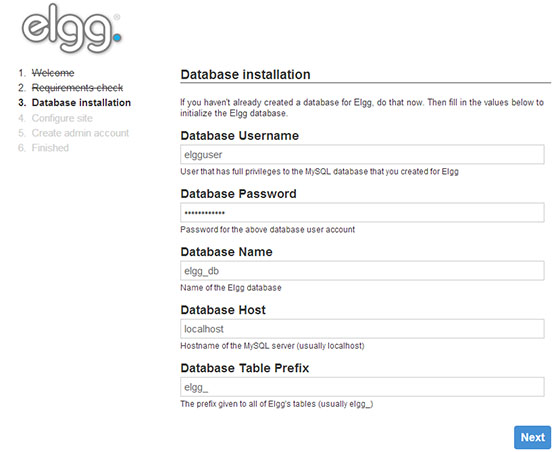Click the Database installation page heading

245,75
